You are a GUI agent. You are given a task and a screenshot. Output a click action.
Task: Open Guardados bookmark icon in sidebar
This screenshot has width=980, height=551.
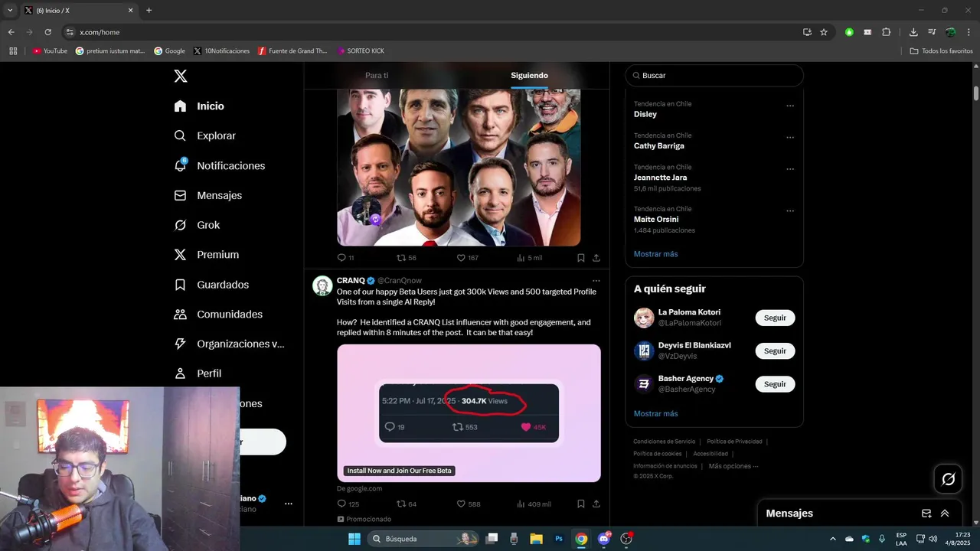click(181, 285)
